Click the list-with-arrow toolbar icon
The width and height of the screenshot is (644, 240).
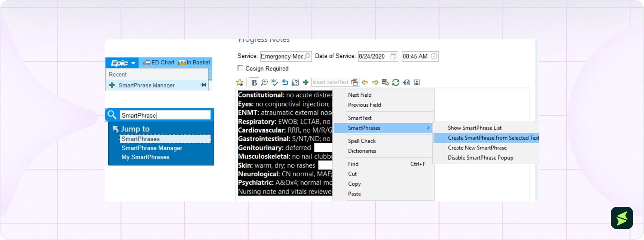coord(385,82)
